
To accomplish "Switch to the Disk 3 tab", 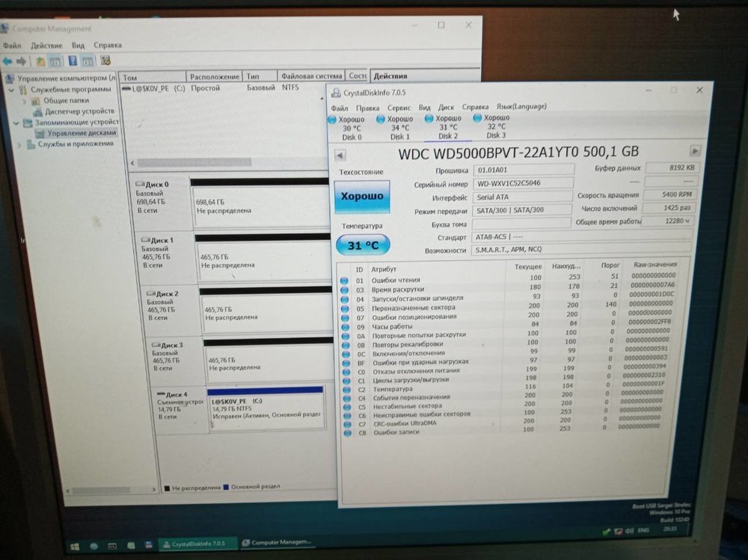I will 496,126.
